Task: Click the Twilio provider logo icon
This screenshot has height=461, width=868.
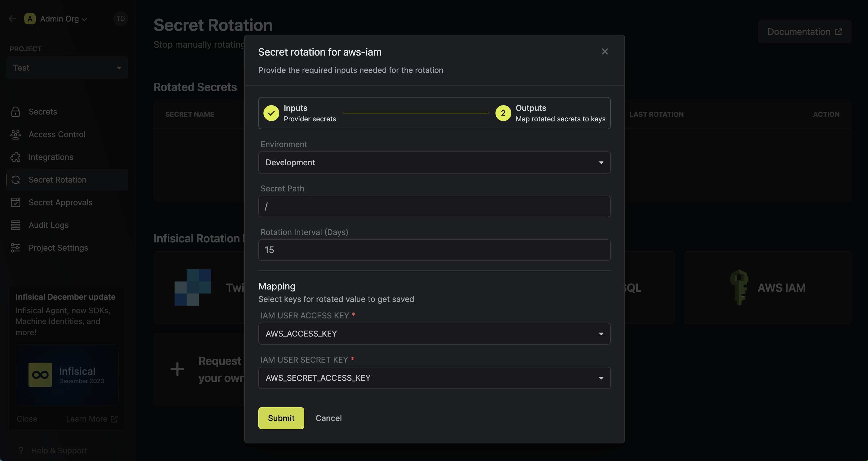Action: click(193, 288)
